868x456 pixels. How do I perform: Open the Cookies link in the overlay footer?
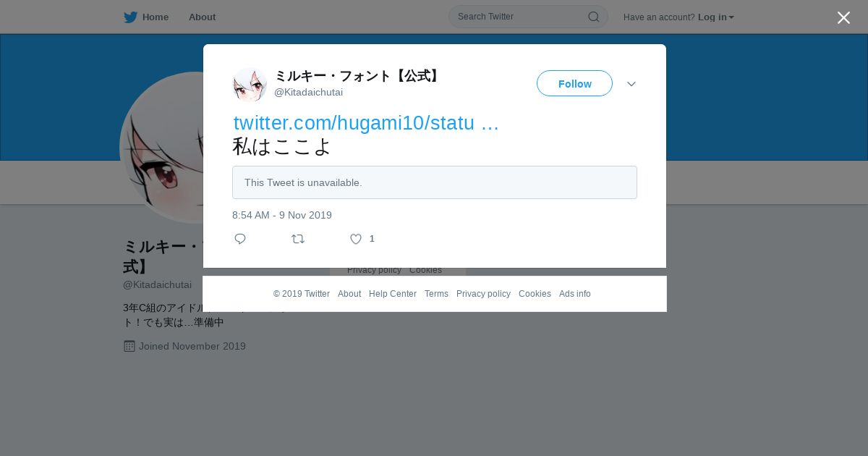pos(535,294)
